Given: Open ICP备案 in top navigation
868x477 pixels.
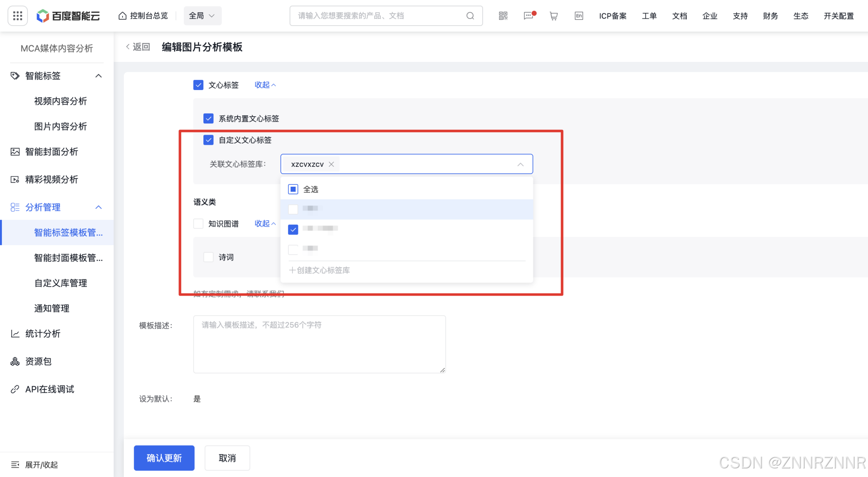Looking at the screenshot, I should [x=613, y=16].
